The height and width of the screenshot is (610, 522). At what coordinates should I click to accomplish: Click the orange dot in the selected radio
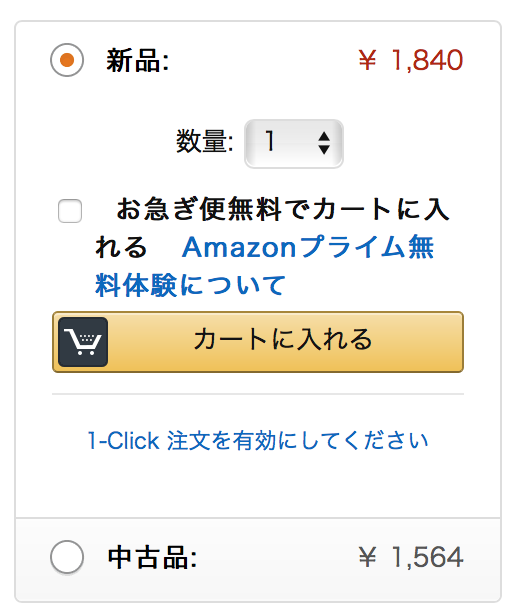[x=67, y=60]
